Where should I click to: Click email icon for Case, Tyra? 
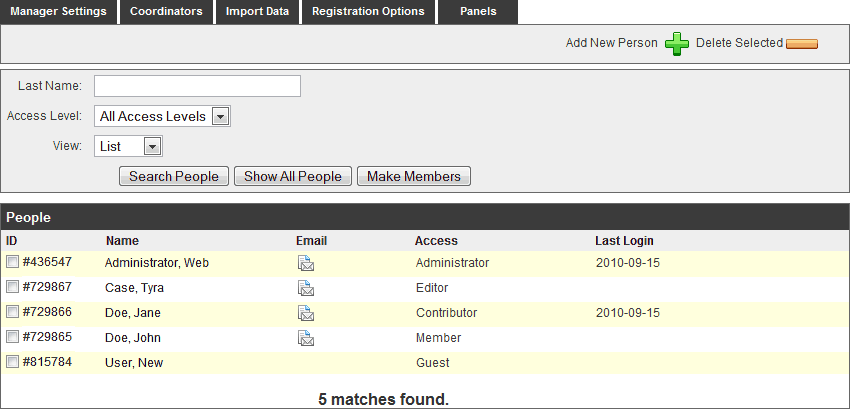306,289
